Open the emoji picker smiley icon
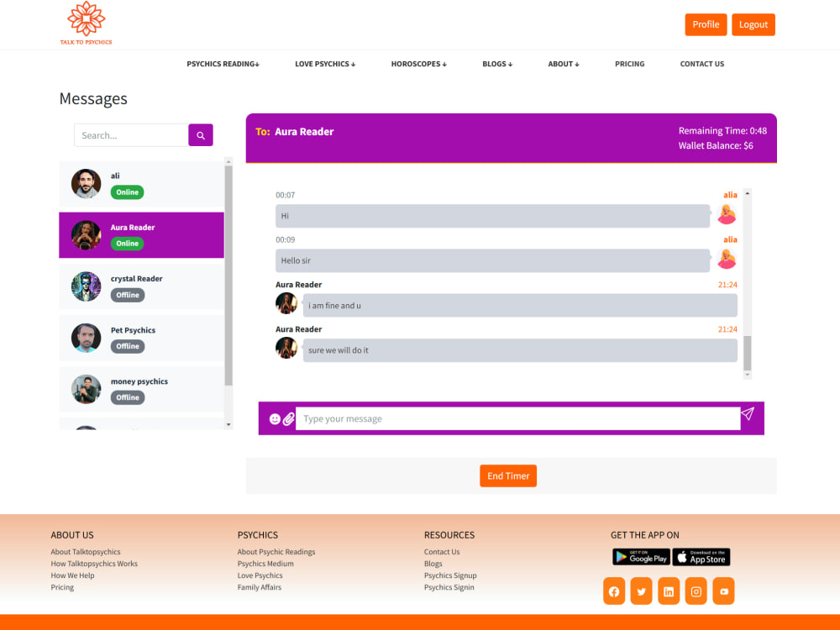Viewport: 840px width, 630px height. pos(275,419)
